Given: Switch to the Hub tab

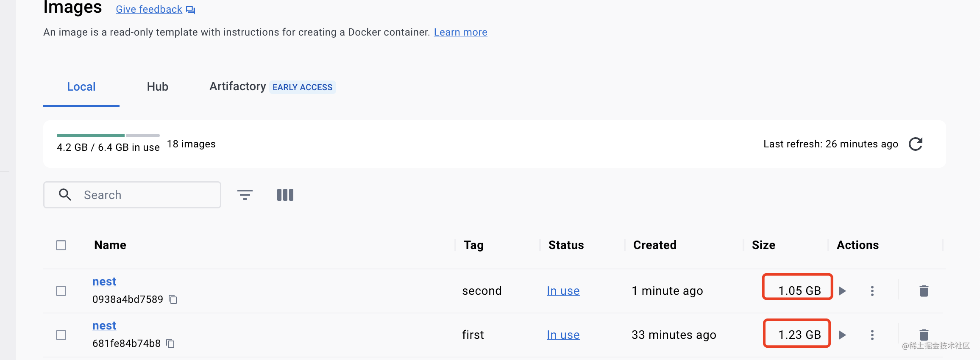Looking at the screenshot, I should [158, 87].
